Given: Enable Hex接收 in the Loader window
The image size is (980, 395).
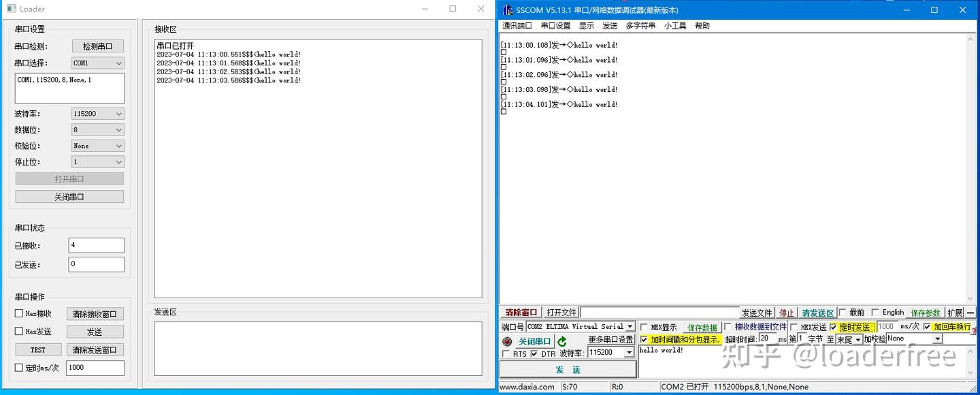Looking at the screenshot, I should (18, 313).
